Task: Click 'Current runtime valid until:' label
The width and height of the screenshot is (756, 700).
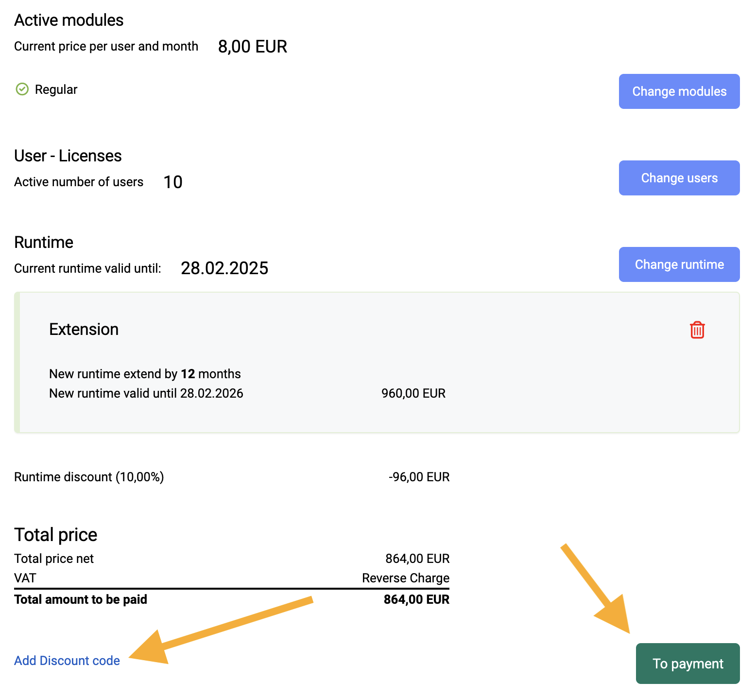Action: (88, 268)
